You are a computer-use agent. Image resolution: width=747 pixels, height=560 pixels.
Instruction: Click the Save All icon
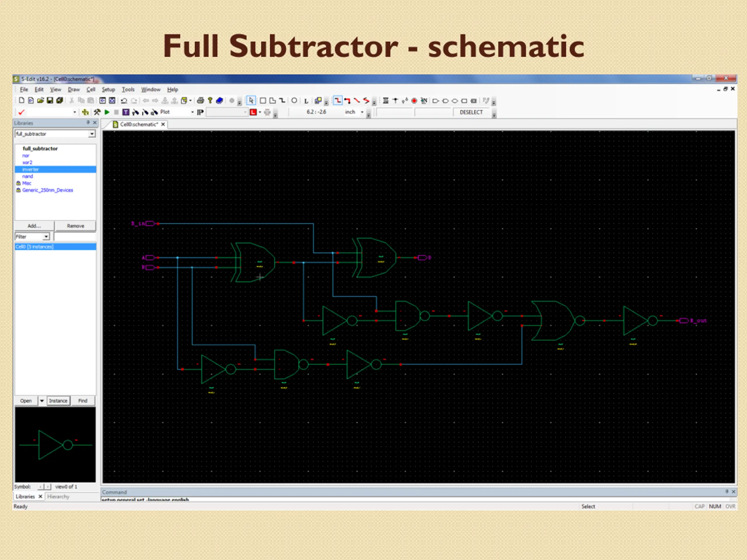(60, 101)
